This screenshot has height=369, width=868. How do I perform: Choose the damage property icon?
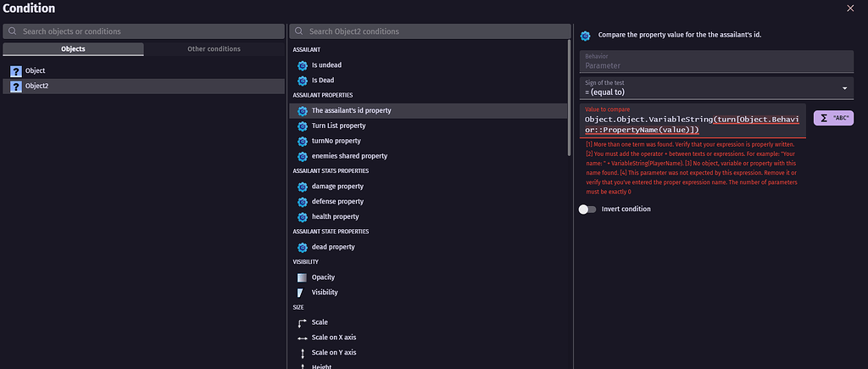point(302,187)
